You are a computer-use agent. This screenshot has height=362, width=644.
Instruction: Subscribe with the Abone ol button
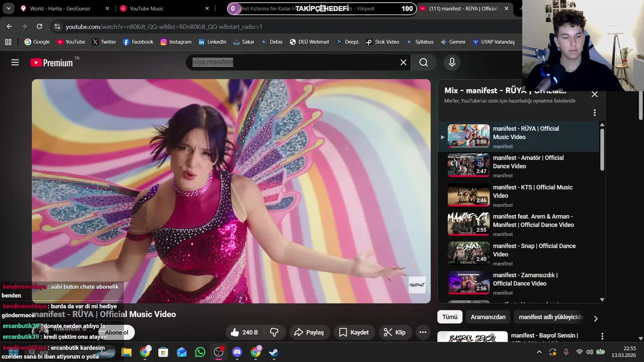pos(116,332)
